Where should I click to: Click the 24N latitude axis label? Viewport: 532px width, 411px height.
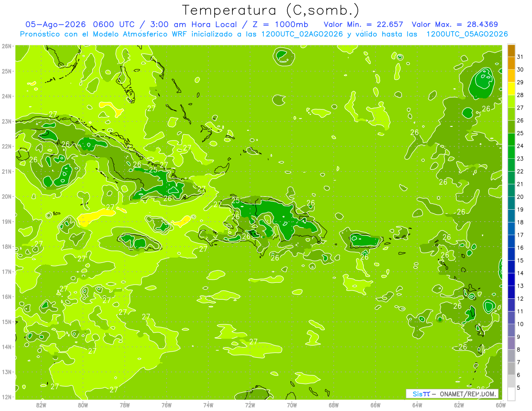7,96
